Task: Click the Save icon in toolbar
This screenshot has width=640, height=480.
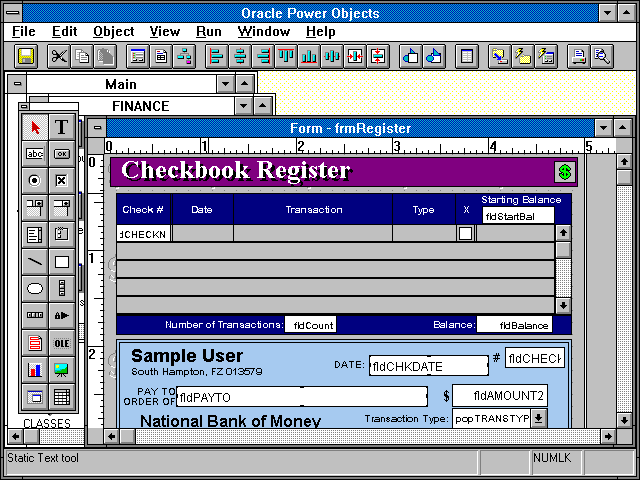Action: (x=26, y=56)
